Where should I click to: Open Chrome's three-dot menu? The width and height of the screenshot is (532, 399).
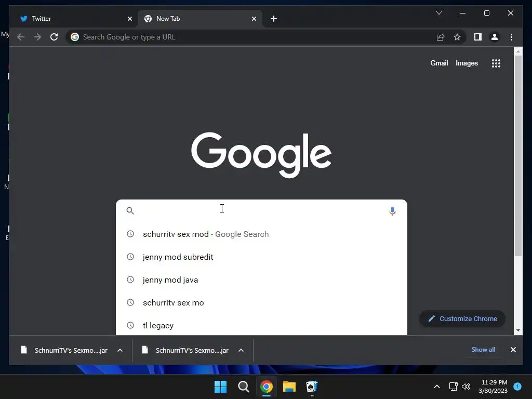pos(511,37)
